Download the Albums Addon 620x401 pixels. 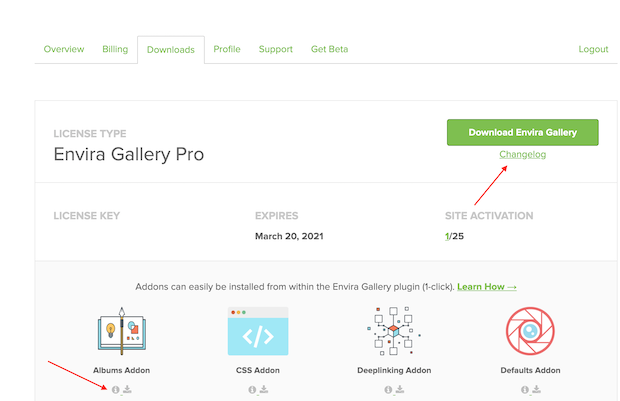pyautogui.click(x=127, y=389)
